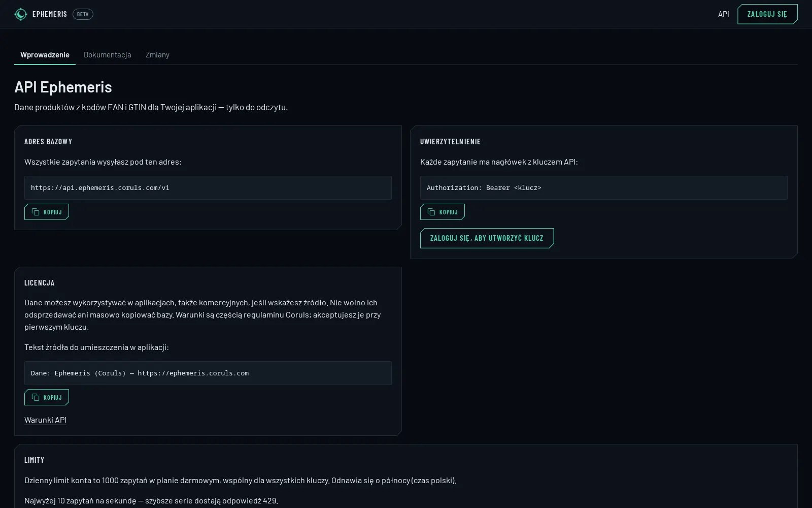Image resolution: width=812 pixels, height=508 pixels.
Task: Click the licence paragraph starting 'Dane możesz wykorzystywać'
Action: pos(203,314)
